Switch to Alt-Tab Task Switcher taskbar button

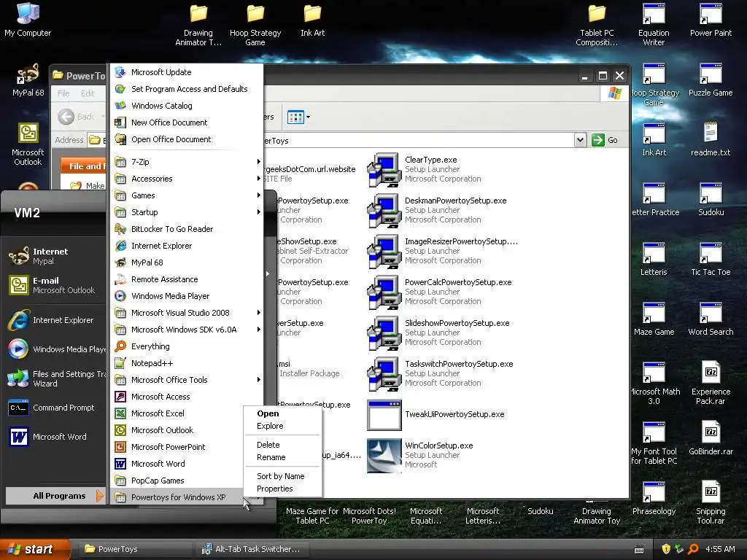252,549
